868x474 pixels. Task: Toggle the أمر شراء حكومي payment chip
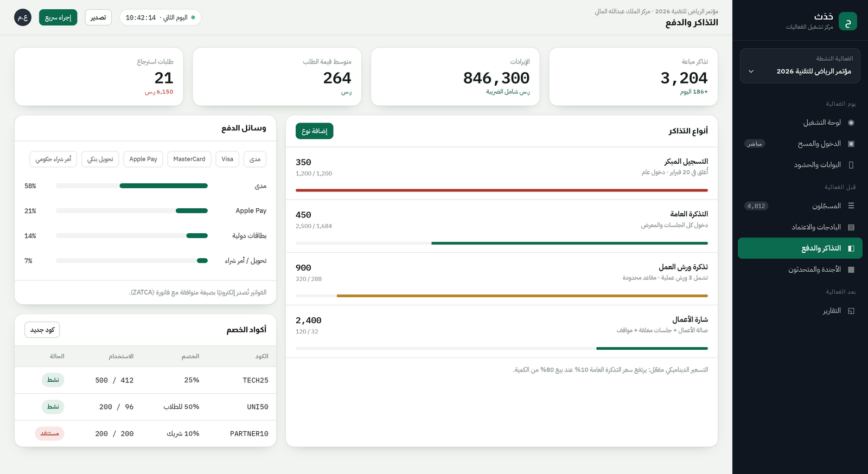tap(53, 159)
